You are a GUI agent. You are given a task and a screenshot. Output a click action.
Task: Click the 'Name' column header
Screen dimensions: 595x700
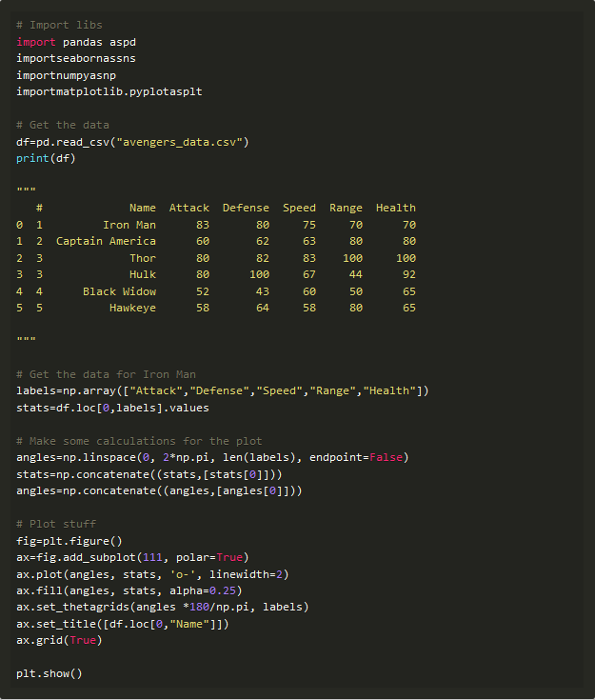[143, 208]
